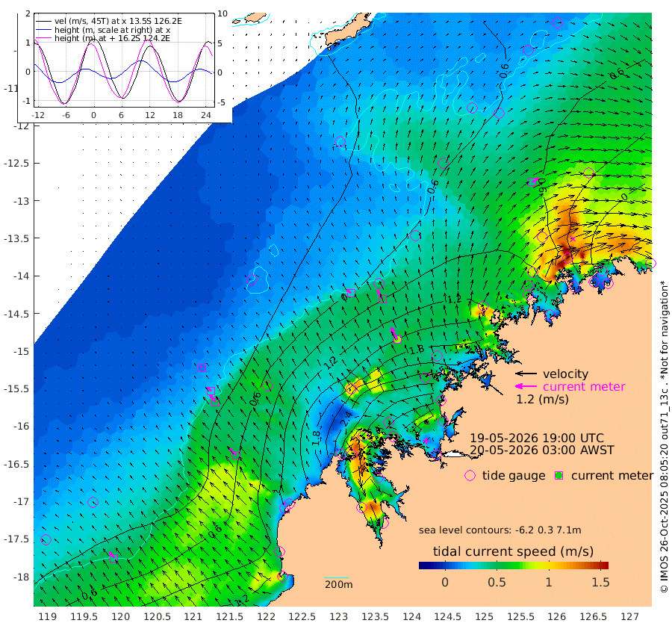Click the '-17.5' latitude tick label
The image size is (672, 632).
coord(16,539)
